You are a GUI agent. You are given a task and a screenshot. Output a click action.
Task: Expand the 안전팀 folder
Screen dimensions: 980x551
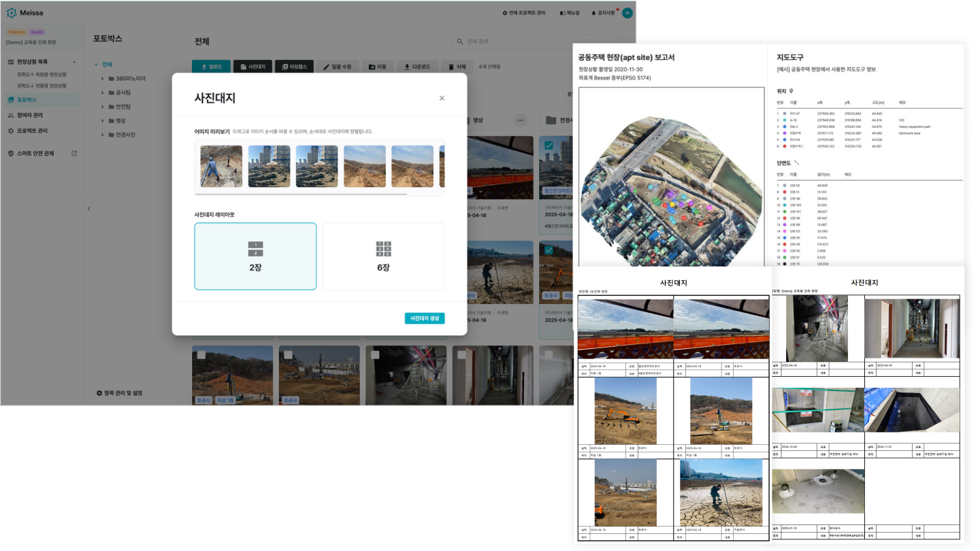coord(103,107)
